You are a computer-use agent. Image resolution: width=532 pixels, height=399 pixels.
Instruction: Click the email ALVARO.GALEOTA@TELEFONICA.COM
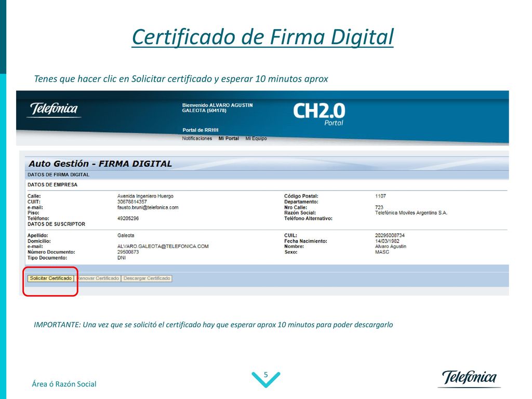point(163,246)
